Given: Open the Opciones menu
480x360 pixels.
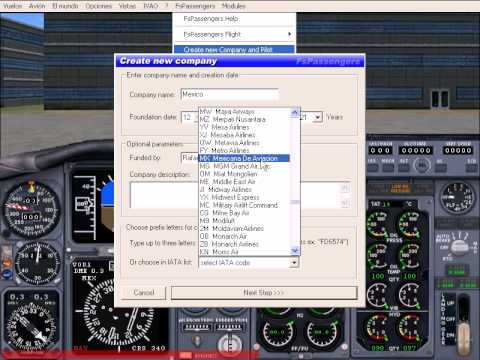Looking at the screenshot, I should click(x=98, y=6).
